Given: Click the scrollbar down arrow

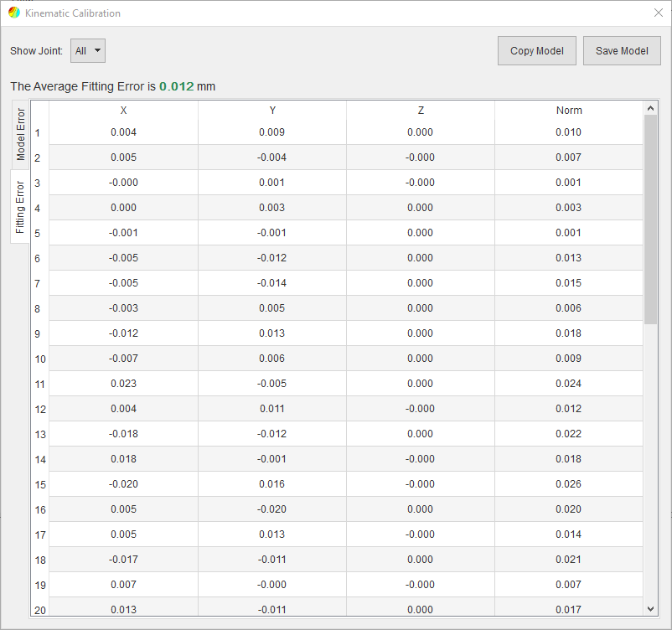Looking at the screenshot, I should (650, 609).
